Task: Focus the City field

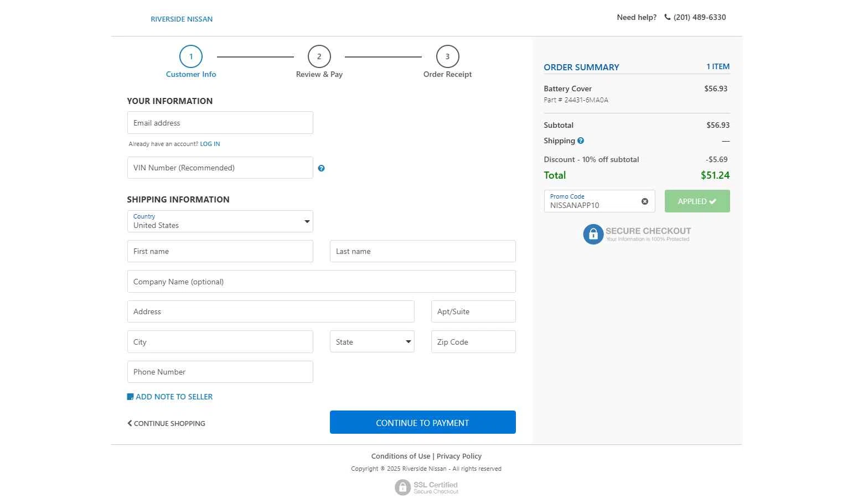Action: pyautogui.click(x=220, y=342)
